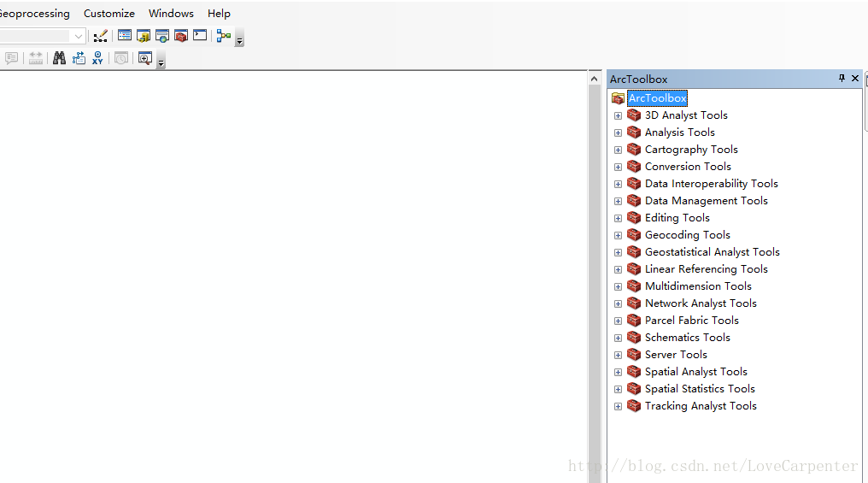Open the map scale dropdown
The image size is (868, 483).
79,37
